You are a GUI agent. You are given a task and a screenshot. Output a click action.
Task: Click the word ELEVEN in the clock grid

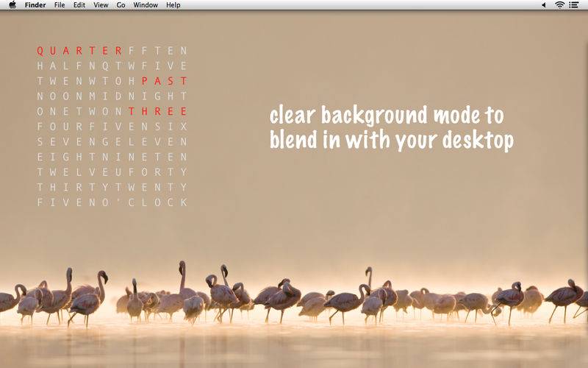(151, 141)
